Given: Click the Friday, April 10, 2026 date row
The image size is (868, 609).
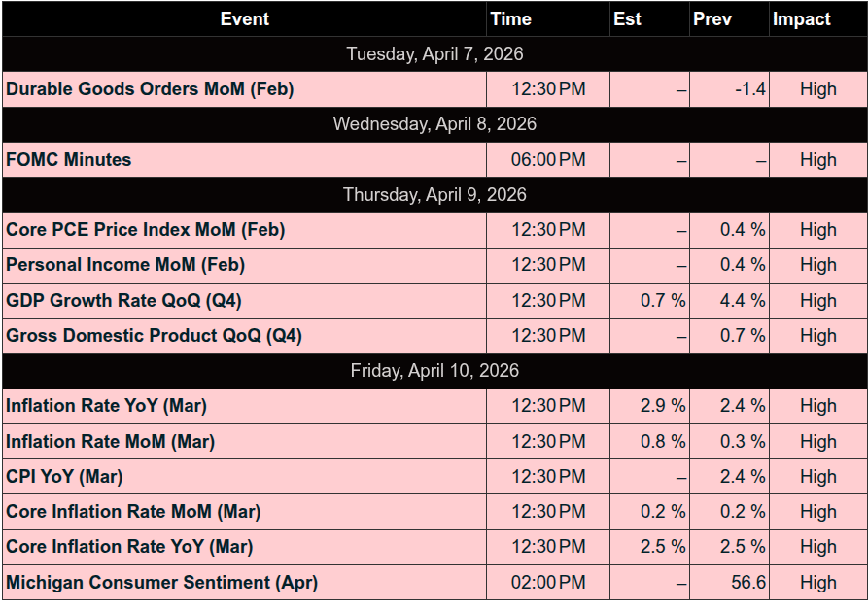Looking at the screenshot, I should [434, 371].
